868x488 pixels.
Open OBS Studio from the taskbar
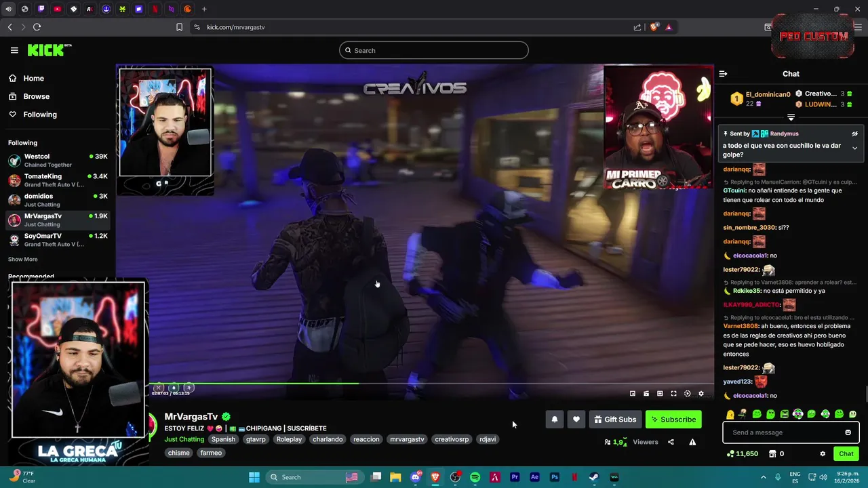[455, 477]
